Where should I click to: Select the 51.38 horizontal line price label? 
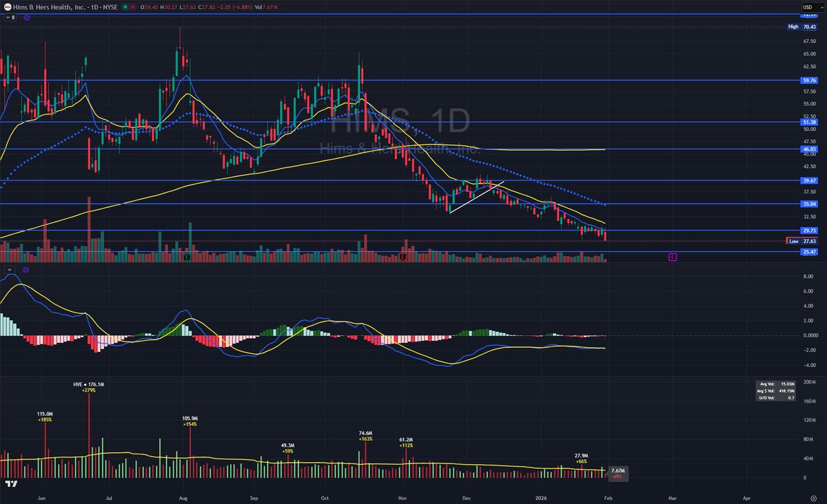(x=810, y=122)
